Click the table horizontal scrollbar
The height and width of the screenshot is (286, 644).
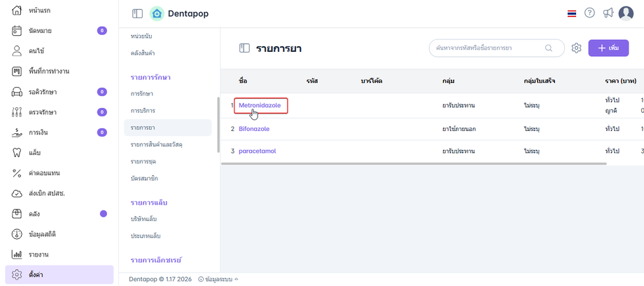[413, 164]
